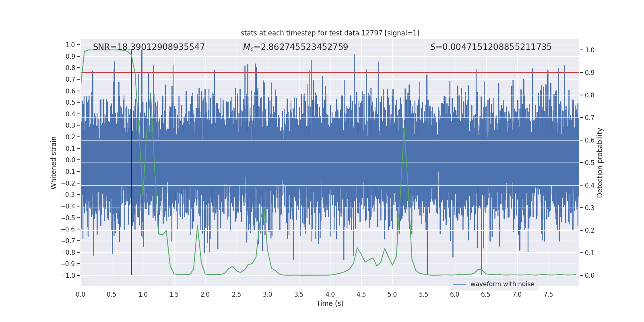Click the blue line sample in the legend
This screenshot has height=322, width=644.
[460, 284]
